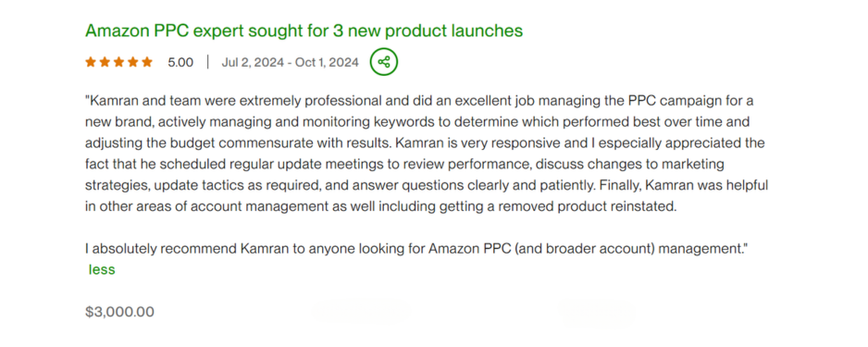This screenshot has height=347, width=868.
Task: Click the Oct 1, 2024 end date
Action: click(x=327, y=63)
